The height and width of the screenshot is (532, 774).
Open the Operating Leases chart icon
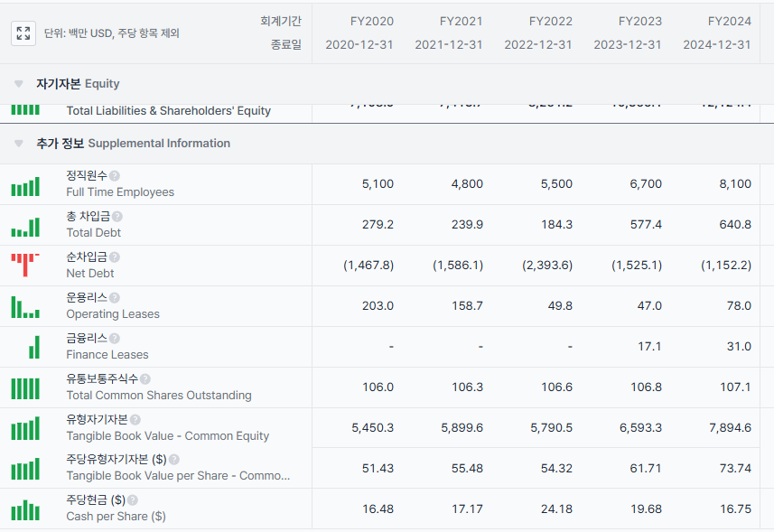coord(25,308)
